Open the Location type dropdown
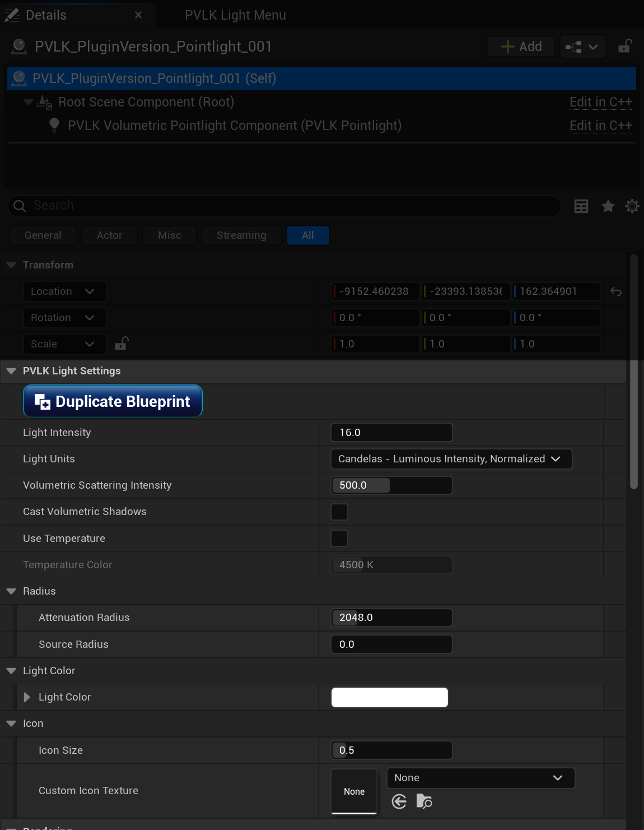Screen dimensions: 644x830 click(x=64, y=291)
